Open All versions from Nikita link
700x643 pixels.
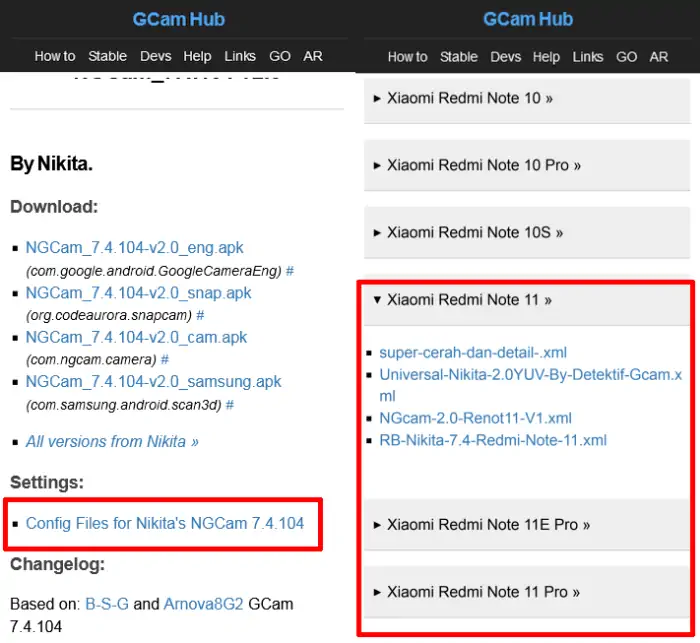coord(112,442)
